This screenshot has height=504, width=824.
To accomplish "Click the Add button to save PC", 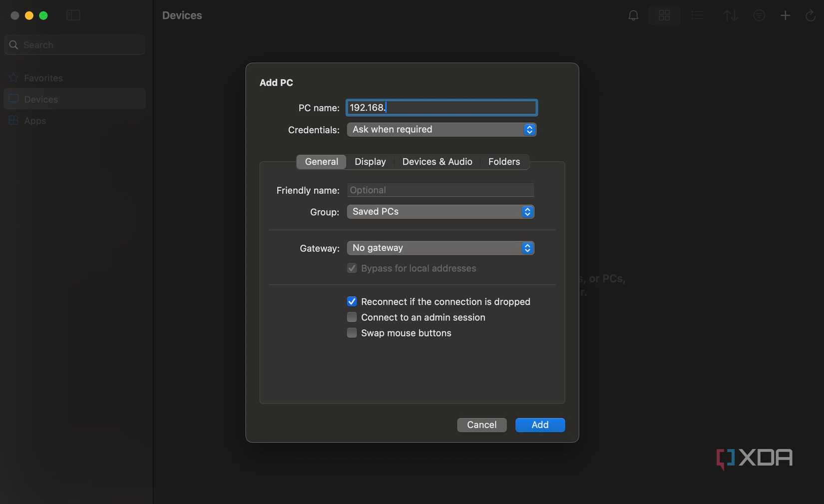I will [x=539, y=425].
